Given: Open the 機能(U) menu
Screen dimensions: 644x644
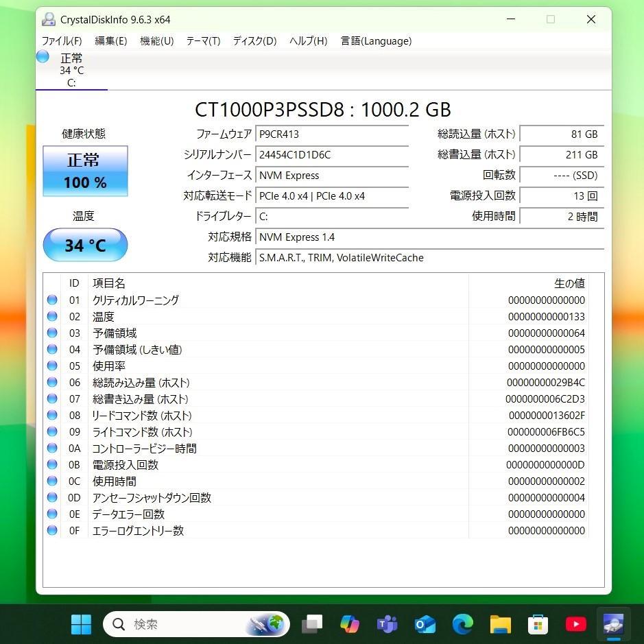Looking at the screenshot, I should (157, 41).
